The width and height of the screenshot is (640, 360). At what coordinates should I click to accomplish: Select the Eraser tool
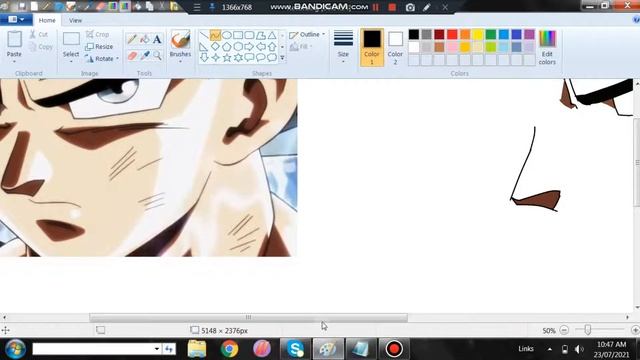tap(131, 55)
